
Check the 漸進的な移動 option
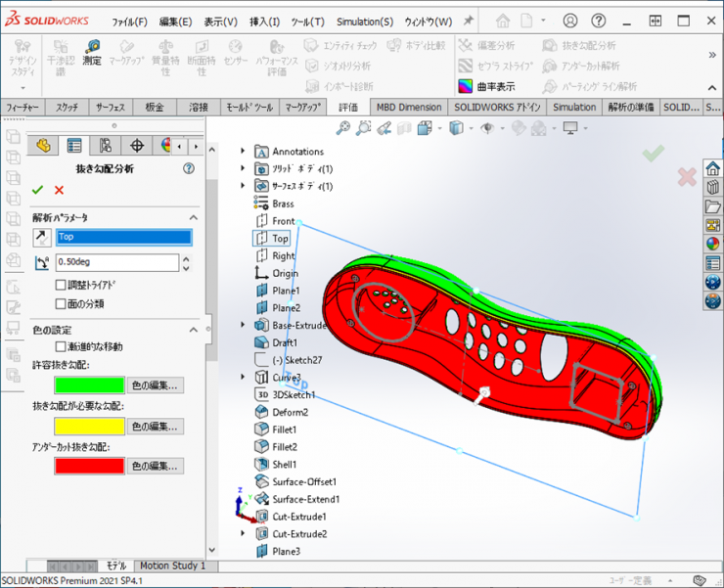tap(61, 346)
